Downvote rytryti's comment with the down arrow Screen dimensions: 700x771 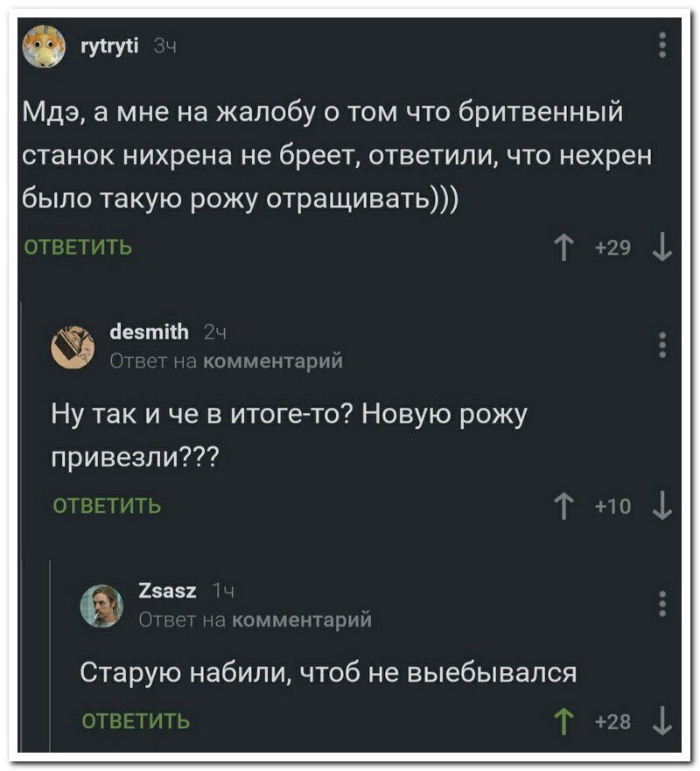point(662,245)
